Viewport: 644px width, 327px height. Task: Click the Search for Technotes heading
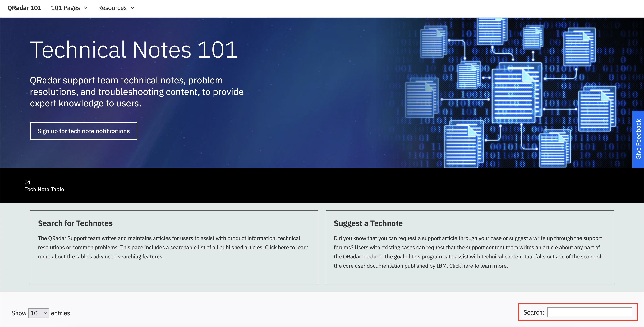pos(75,223)
